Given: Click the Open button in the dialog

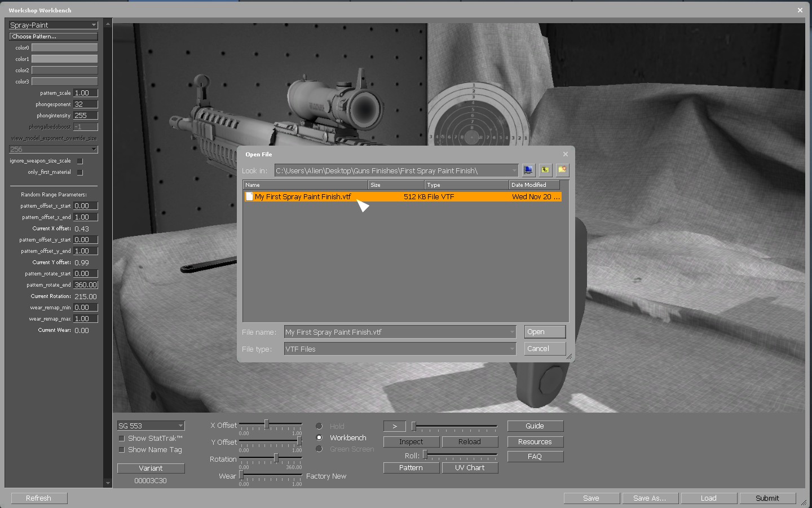Looking at the screenshot, I should click(x=545, y=332).
